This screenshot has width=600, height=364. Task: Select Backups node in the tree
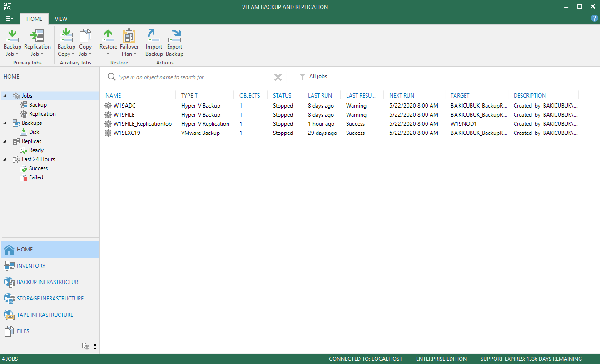31,123
